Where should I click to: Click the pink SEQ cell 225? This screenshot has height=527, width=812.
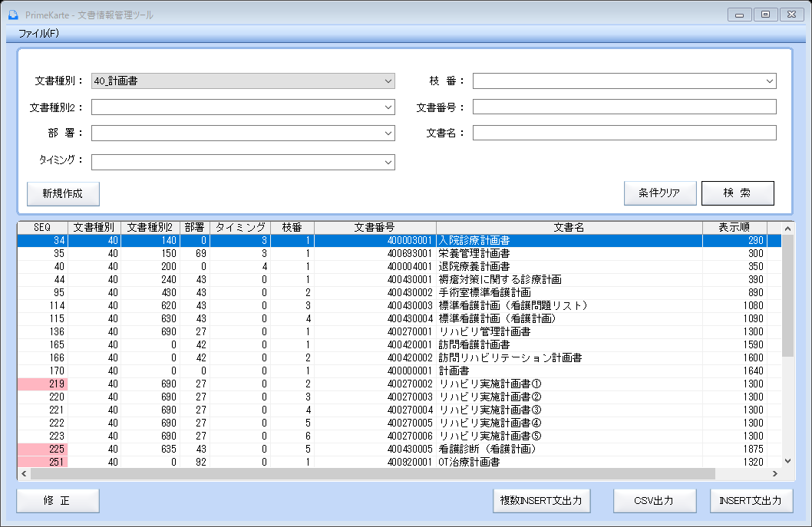(x=42, y=450)
